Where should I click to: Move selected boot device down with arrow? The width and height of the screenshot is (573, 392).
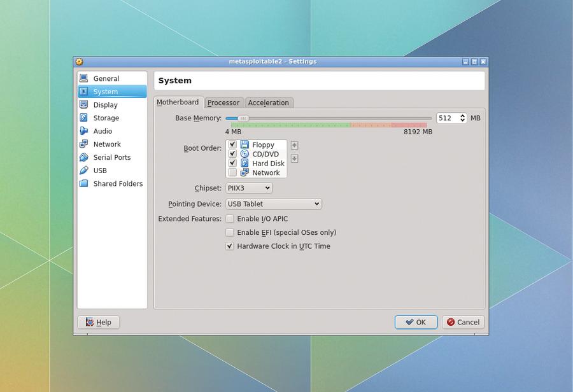point(294,158)
